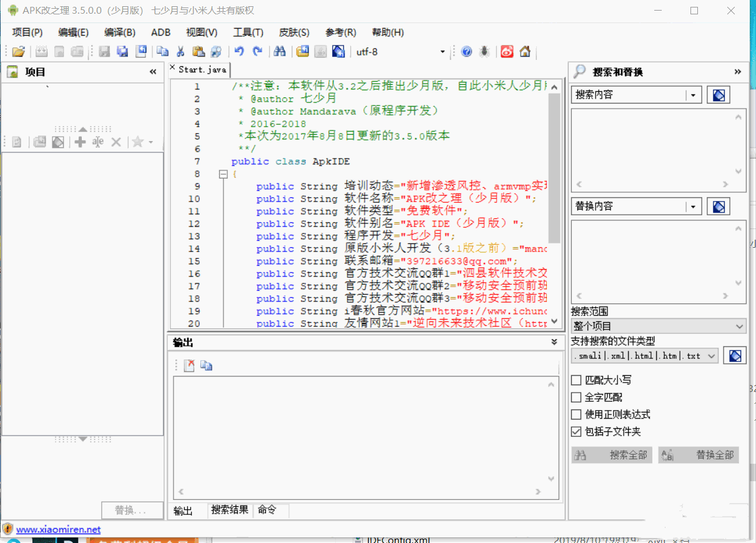Click the blue help question mark icon
The height and width of the screenshot is (543, 756).
[x=466, y=52]
